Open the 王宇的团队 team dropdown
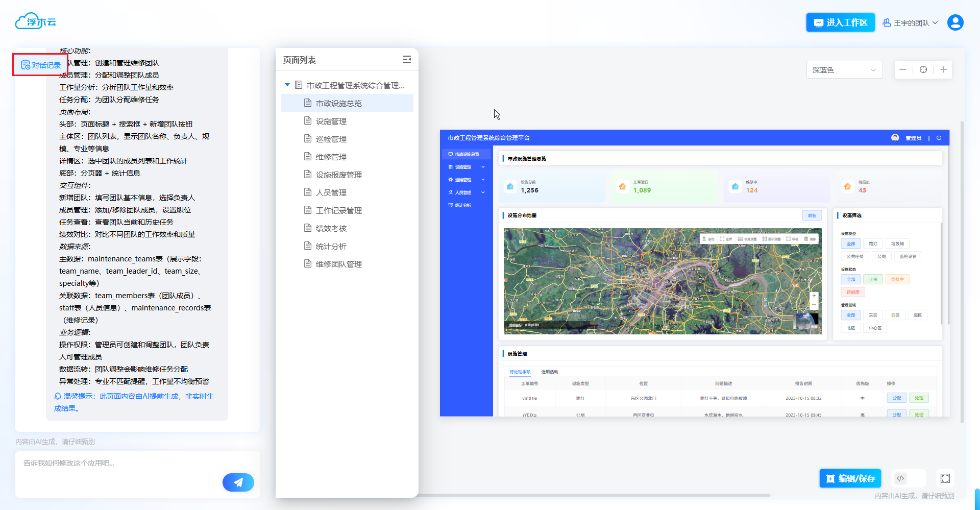Image resolution: width=980 pixels, height=510 pixels. (911, 23)
